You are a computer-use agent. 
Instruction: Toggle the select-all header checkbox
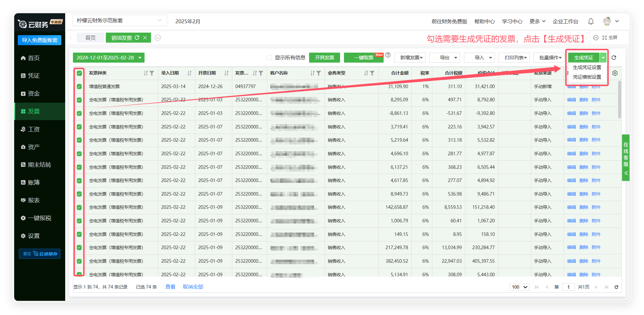(79, 73)
